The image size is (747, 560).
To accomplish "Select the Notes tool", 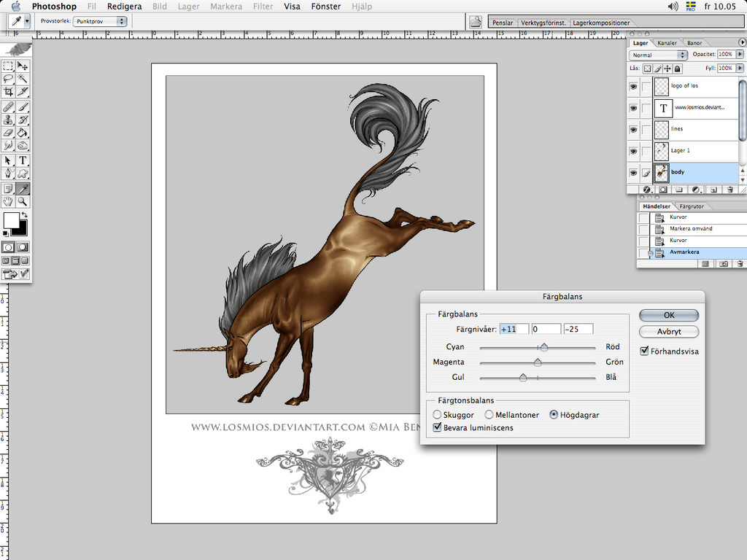I will 8,189.
